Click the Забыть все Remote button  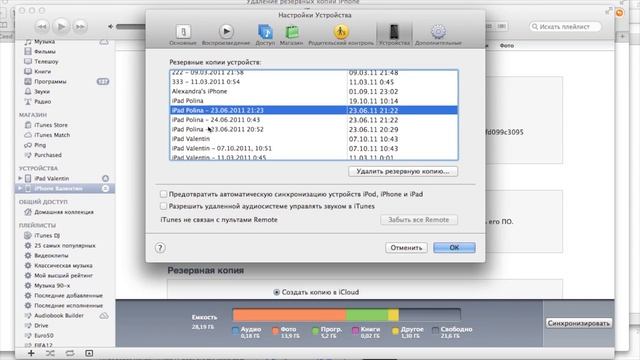419,220
